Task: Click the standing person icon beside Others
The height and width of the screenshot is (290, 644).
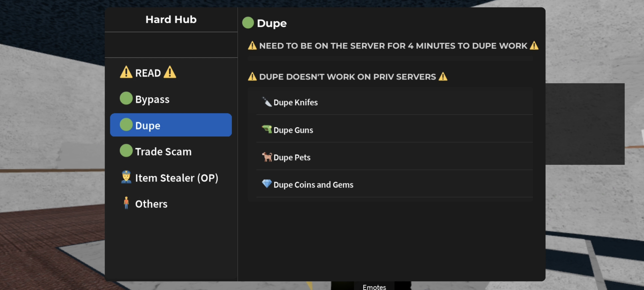Action: pos(126,203)
